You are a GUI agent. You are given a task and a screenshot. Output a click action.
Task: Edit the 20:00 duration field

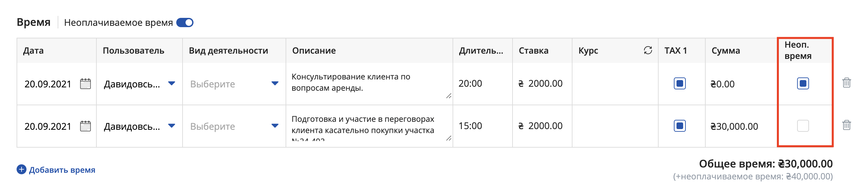pyautogui.click(x=482, y=83)
